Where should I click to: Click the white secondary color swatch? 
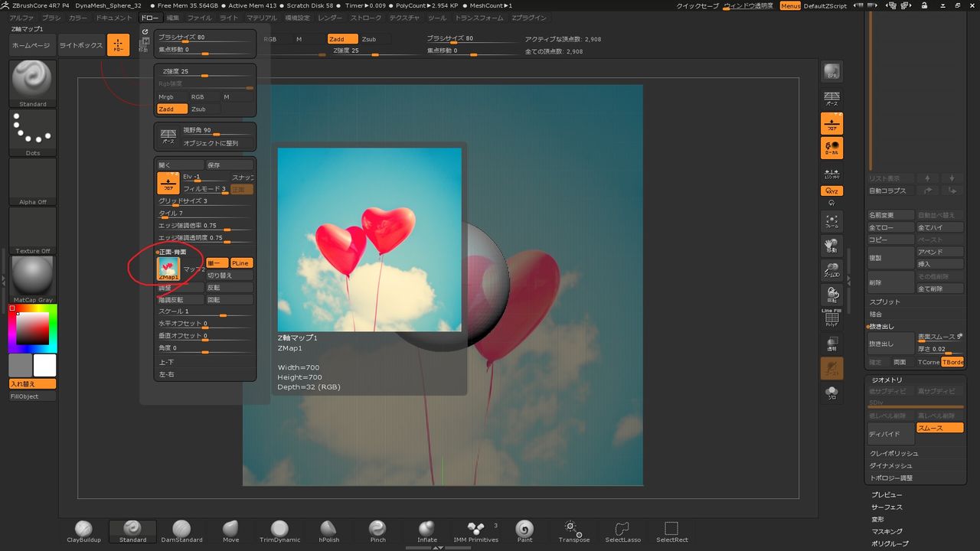(45, 365)
